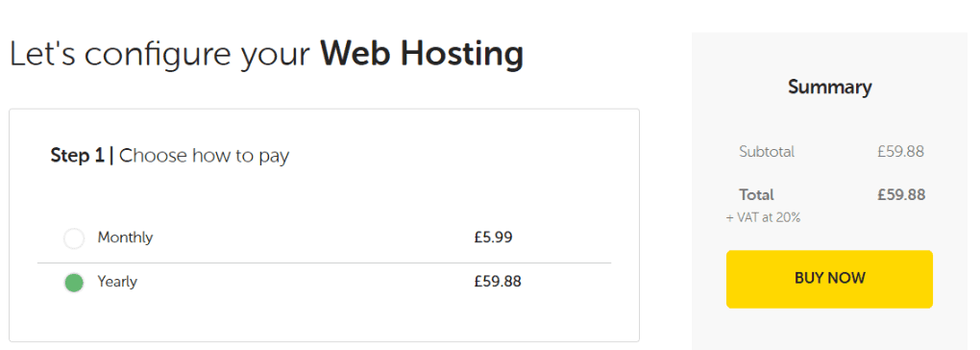Click the Subtotal amount £59.88

pyautogui.click(x=900, y=151)
